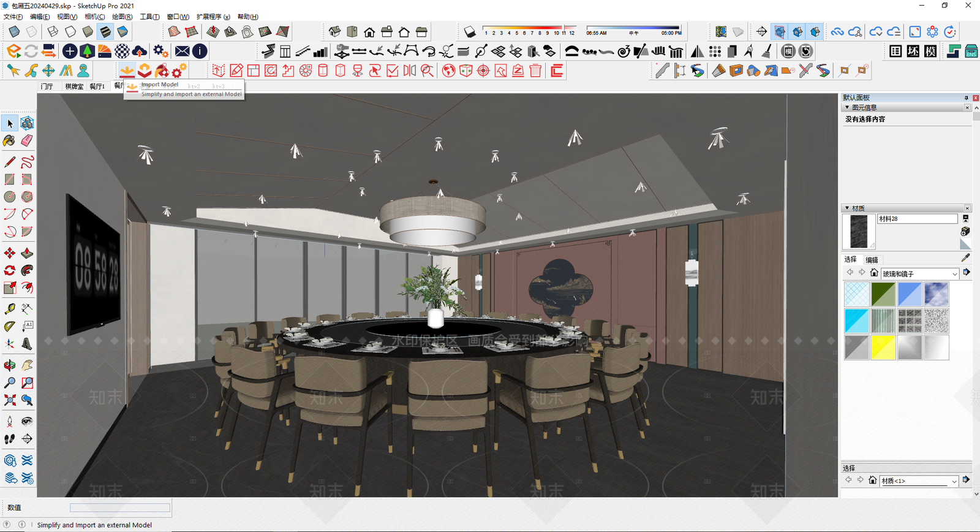Choose the Rotate tool
The width and height of the screenshot is (980, 532).
pos(10,270)
